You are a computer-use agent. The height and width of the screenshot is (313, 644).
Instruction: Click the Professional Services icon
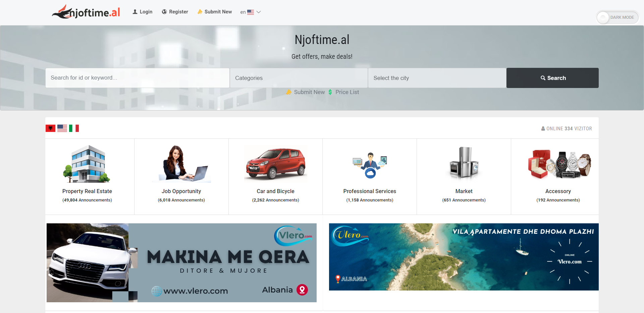tap(370, 165)
